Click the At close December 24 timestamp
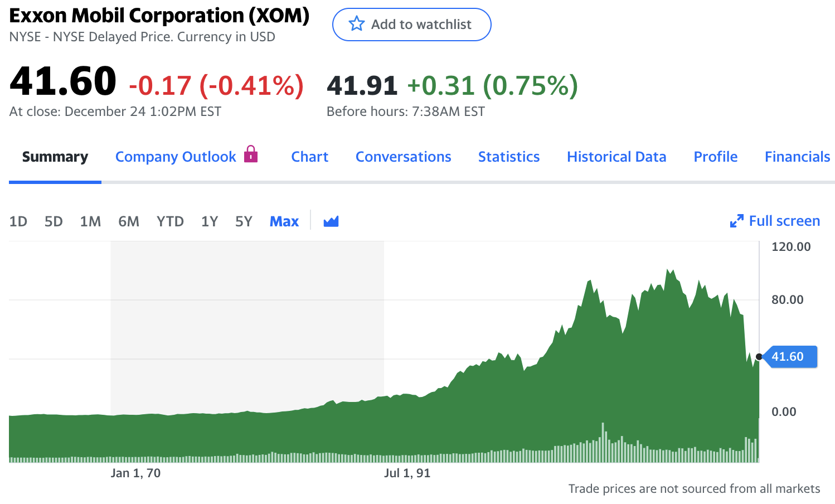 tap(115, 112)
